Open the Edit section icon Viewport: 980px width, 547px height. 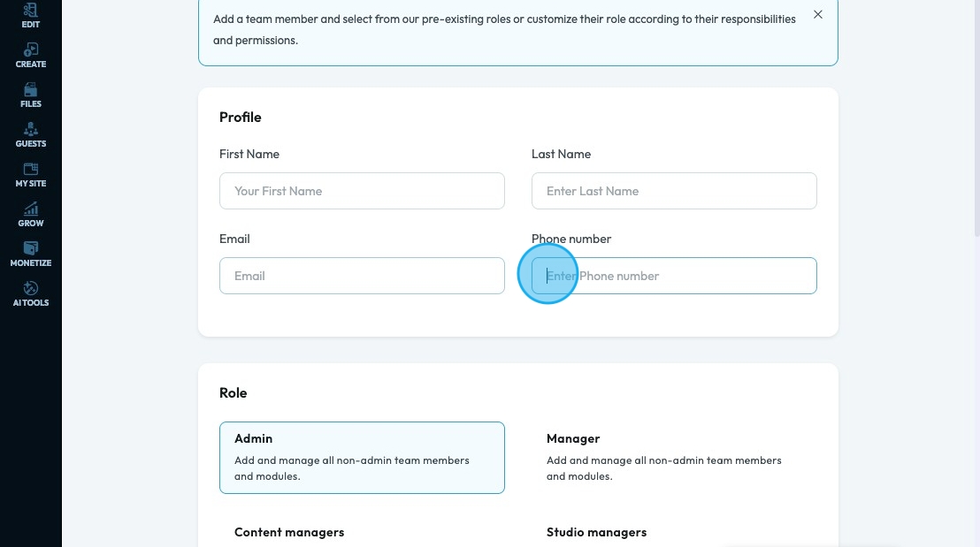[31, 14]
